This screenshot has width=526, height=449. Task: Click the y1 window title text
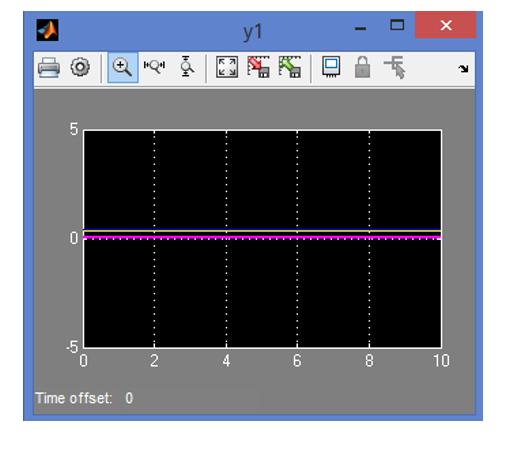pos(252,33)
